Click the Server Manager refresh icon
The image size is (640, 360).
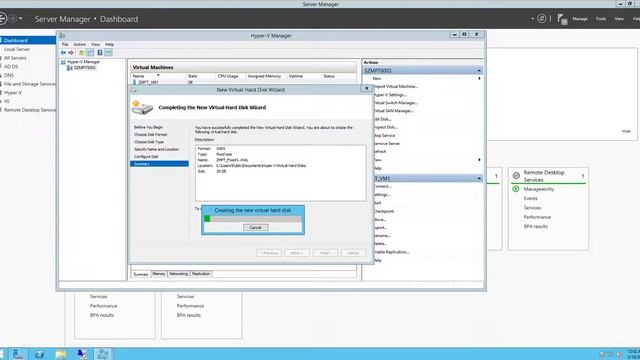[542, 19]
